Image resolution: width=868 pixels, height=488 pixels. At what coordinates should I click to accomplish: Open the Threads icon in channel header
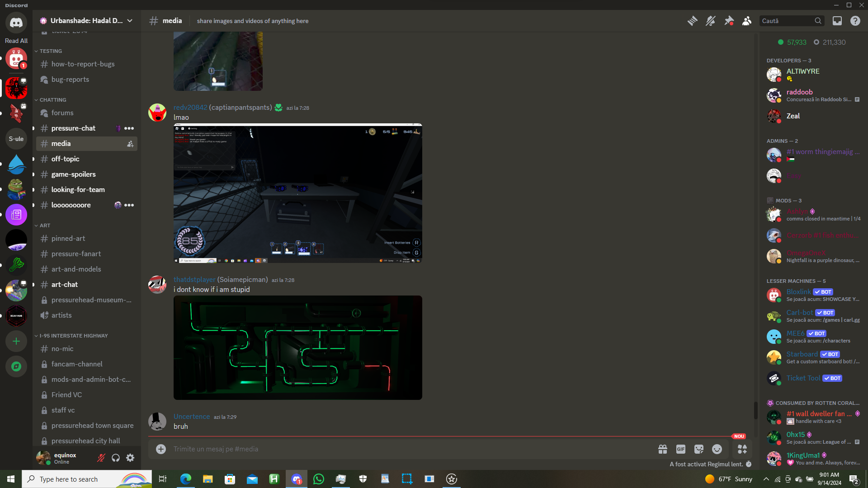point(692,21)
